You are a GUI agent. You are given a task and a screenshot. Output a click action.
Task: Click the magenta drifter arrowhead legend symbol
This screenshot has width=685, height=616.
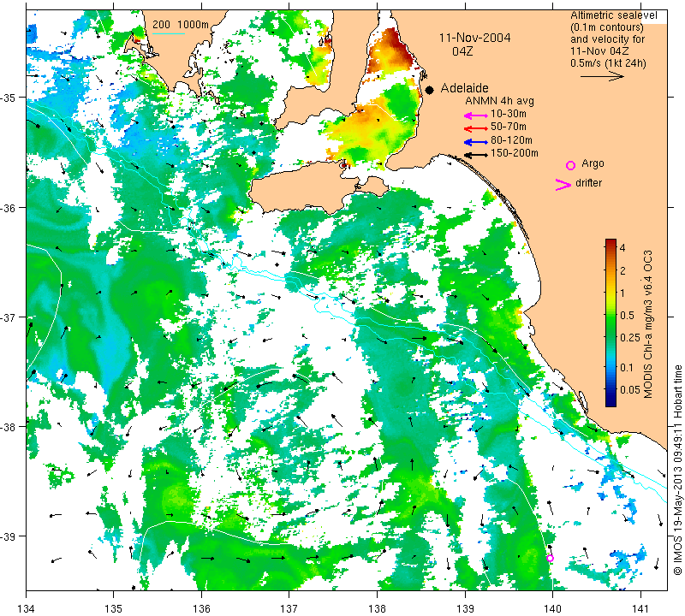563,185
